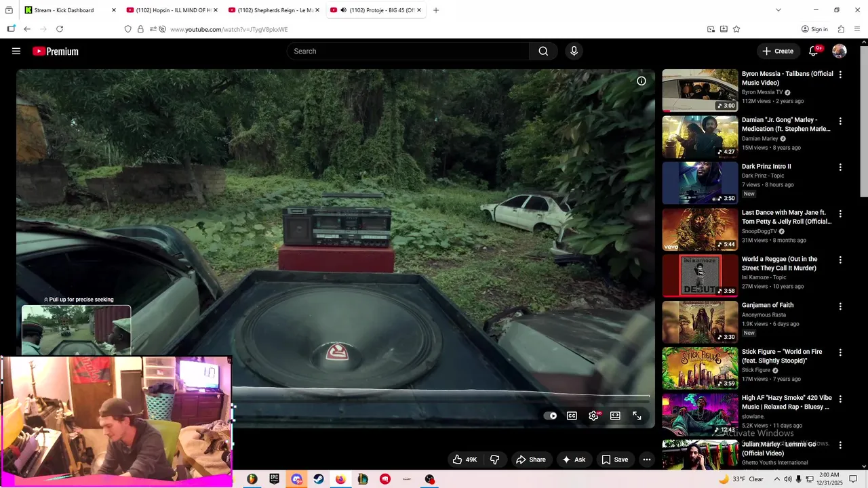
Task: Click the Share button
Action: click(530, 460)
